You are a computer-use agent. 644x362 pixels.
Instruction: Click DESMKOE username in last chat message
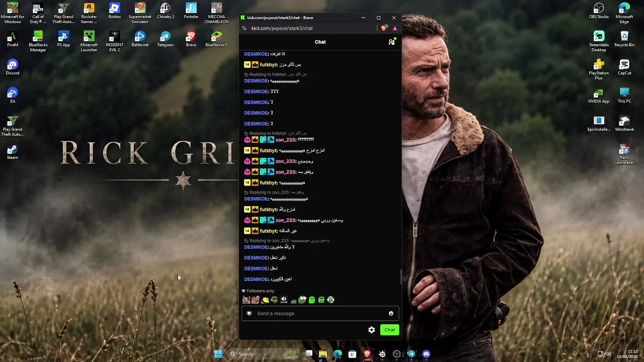point(256,279)
